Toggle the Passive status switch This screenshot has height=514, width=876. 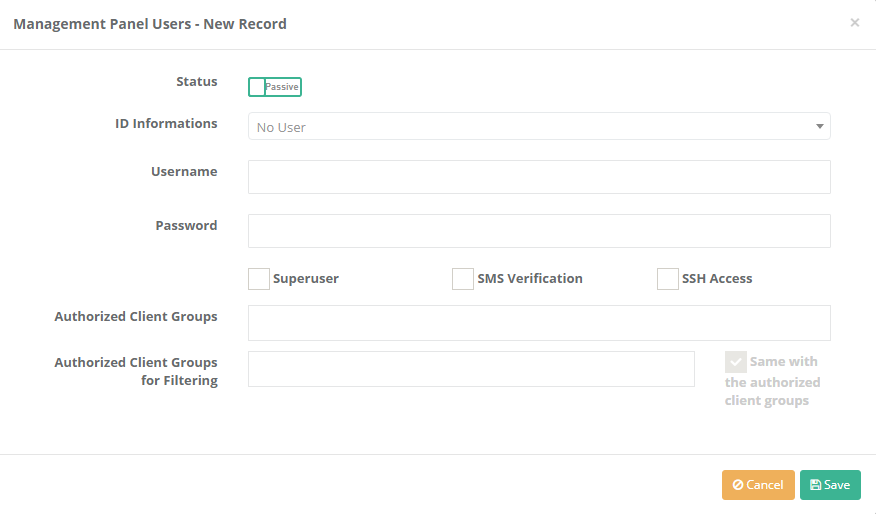pyautogui.click(x=275, y=87)
